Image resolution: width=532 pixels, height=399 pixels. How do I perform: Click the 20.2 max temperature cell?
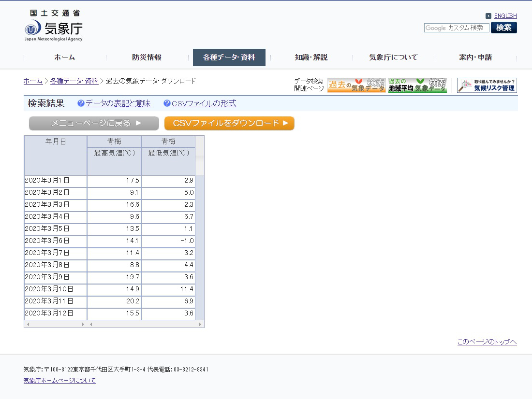click(114, 301)
